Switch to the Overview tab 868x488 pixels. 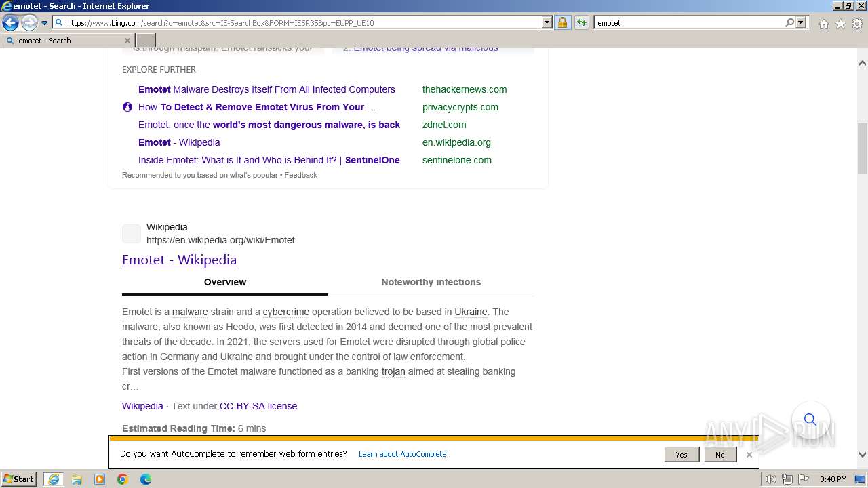[225, 282]
